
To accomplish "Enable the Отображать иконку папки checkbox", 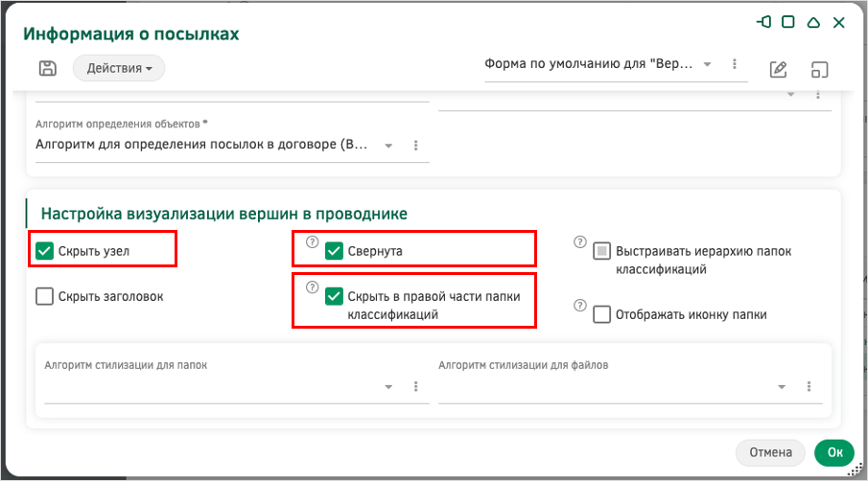I will tap(601, 314).
